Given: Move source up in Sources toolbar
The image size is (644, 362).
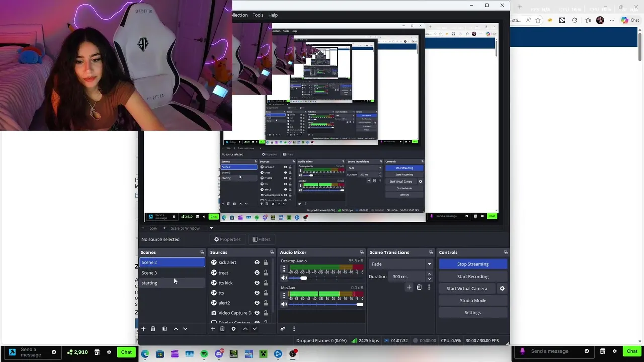Looking at the screenshot, I should [245, 329].
